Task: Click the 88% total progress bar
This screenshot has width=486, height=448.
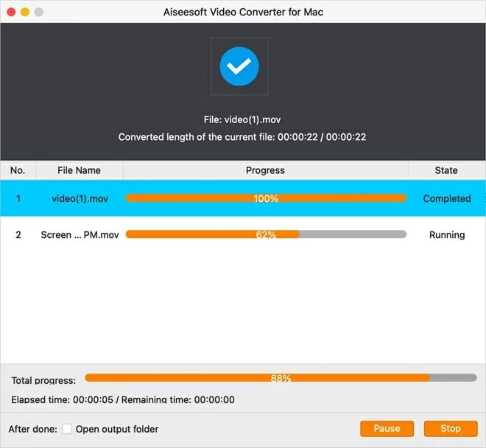Action: pos(281,378)
